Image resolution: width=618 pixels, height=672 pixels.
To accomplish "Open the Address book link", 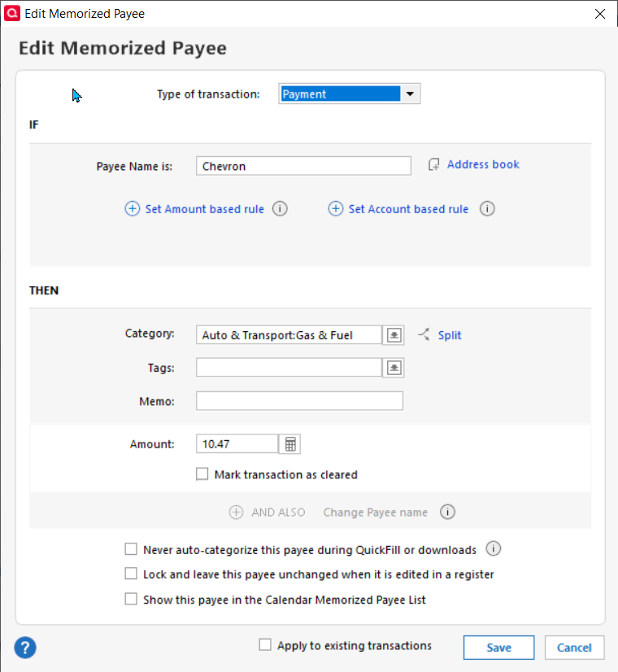I will click(483, 164).
